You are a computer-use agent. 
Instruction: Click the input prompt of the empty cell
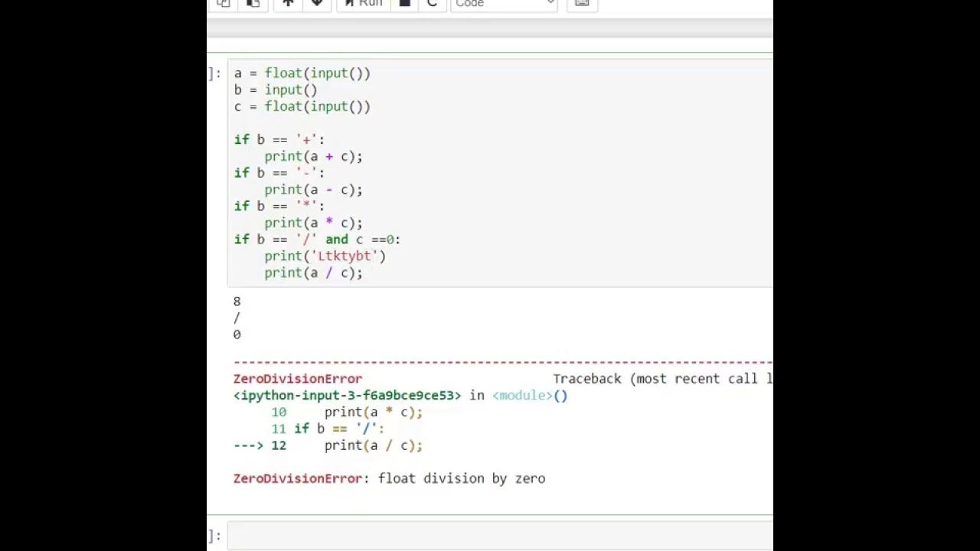coord(215,536)
